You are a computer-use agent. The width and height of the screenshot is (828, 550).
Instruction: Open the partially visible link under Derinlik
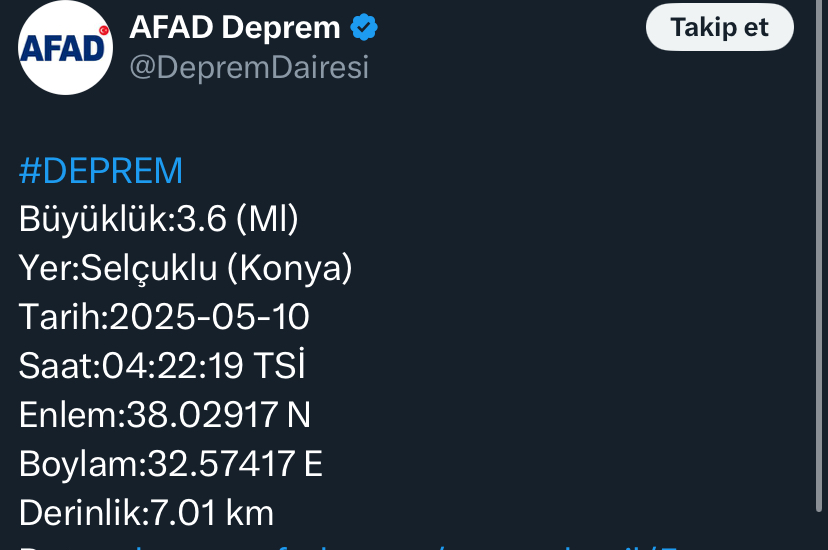[349, 547]
